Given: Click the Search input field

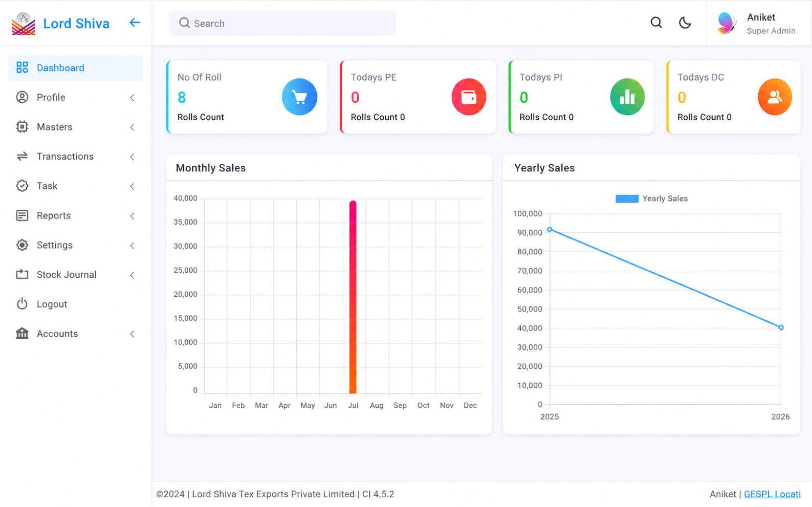Looking at the screenshot, I should click(x=282, y=23).
